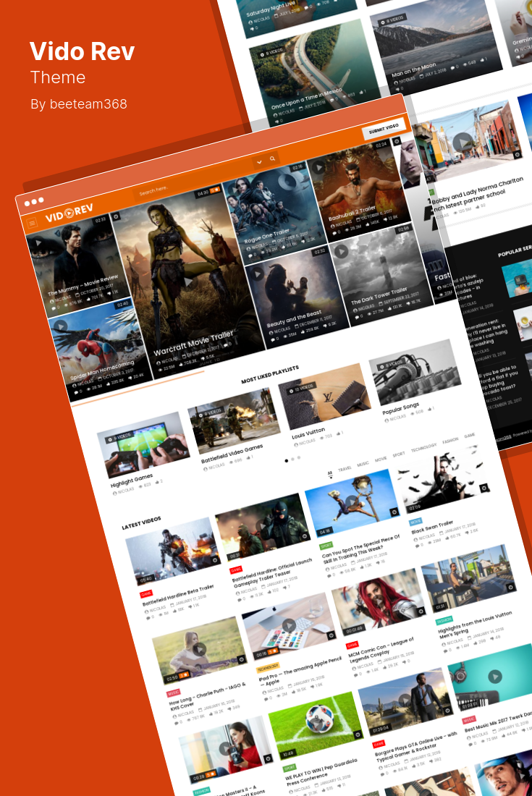Open the hamburger menu beside VidoRev logo
The image size is (532, 796).
[x=32, y=223]
